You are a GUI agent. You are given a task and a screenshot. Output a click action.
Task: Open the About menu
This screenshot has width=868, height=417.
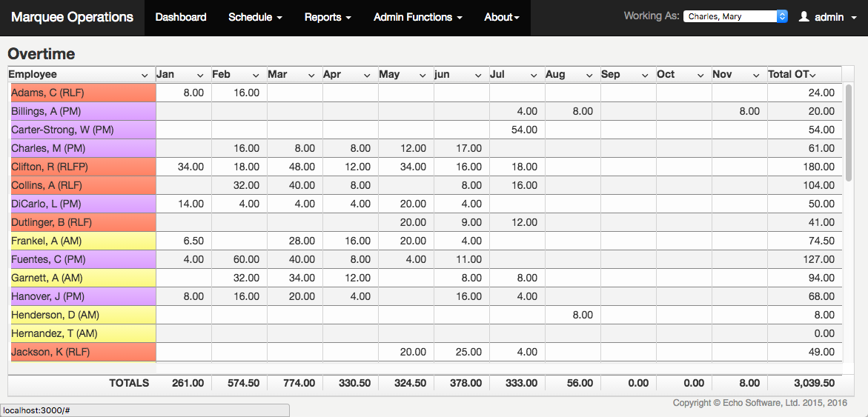tap(501, 17)
